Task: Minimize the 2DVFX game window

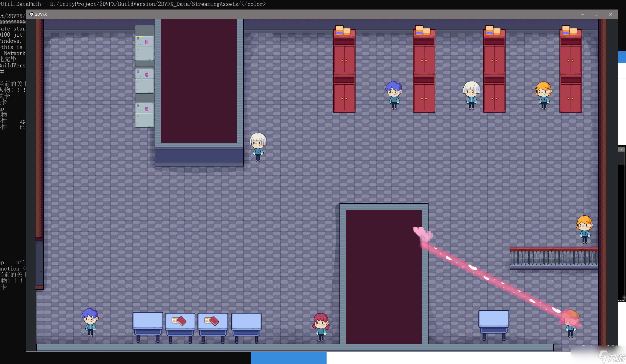Action: [582, 14]
